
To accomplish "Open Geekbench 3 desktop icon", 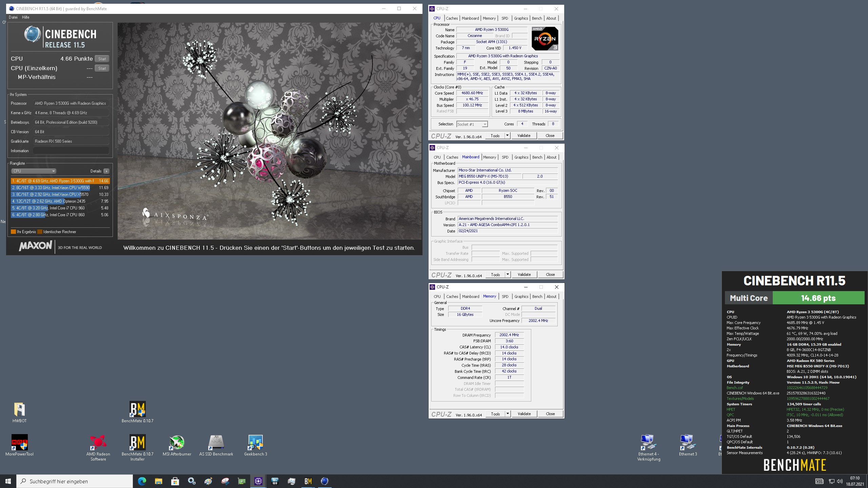I will click(x=255, y=445).
